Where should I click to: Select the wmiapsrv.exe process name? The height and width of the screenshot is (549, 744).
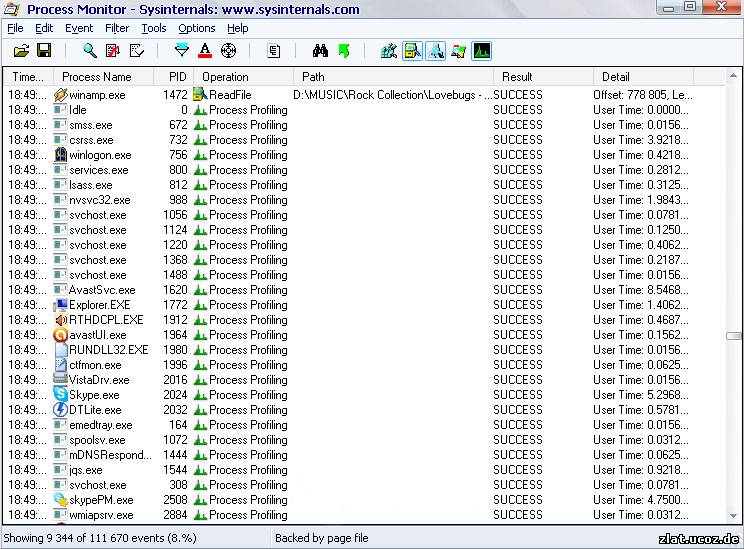click(x=101, y=515)
